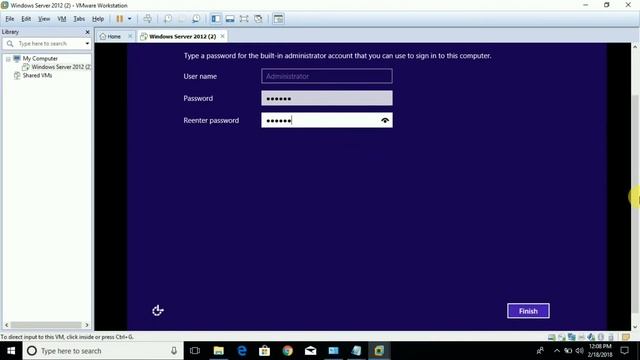Viewport: 640px width, 360px height.
Task: Close the Windows Server 2012 (2) tab
Action: point(222,36)
